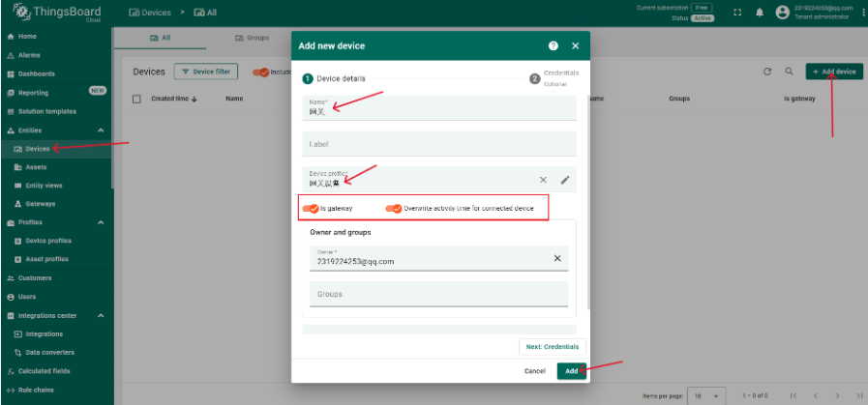Toggle the Is gateway switch
Image resolution: width=868 pixels, height=405 pixels.
coord(311,208)
